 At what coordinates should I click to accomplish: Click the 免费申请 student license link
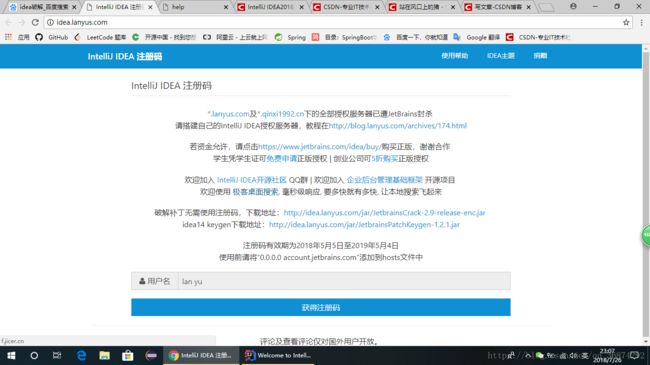(x=281, y=158)
